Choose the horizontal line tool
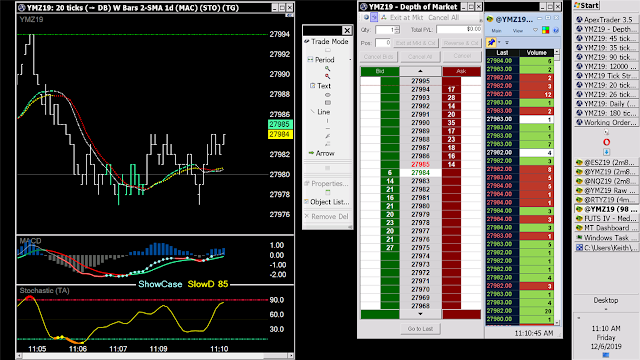 [x=327, y=129]
